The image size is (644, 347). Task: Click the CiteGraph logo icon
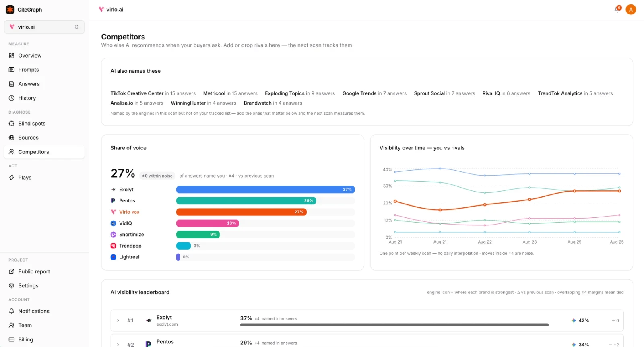[10, 10]
